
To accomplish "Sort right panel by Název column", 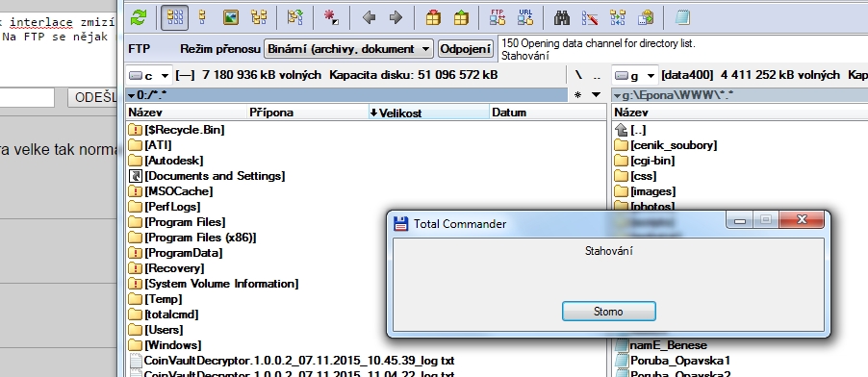I will click(x=740, y=113).
